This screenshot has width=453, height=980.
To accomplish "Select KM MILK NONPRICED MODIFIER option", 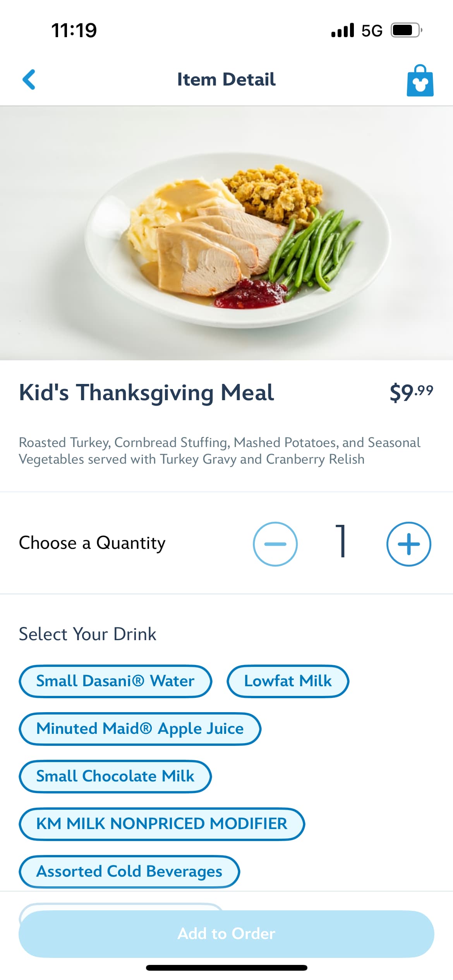I will [161, 824].
